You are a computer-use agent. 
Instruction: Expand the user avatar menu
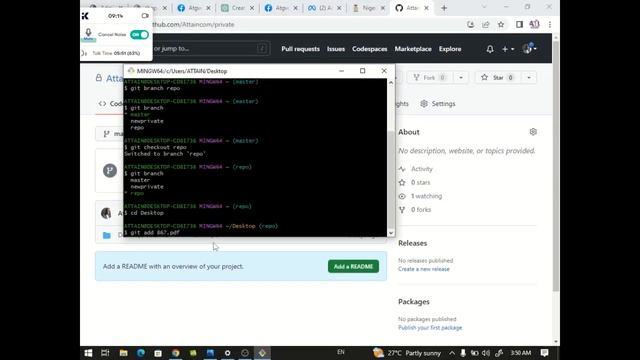click(529, 49)
